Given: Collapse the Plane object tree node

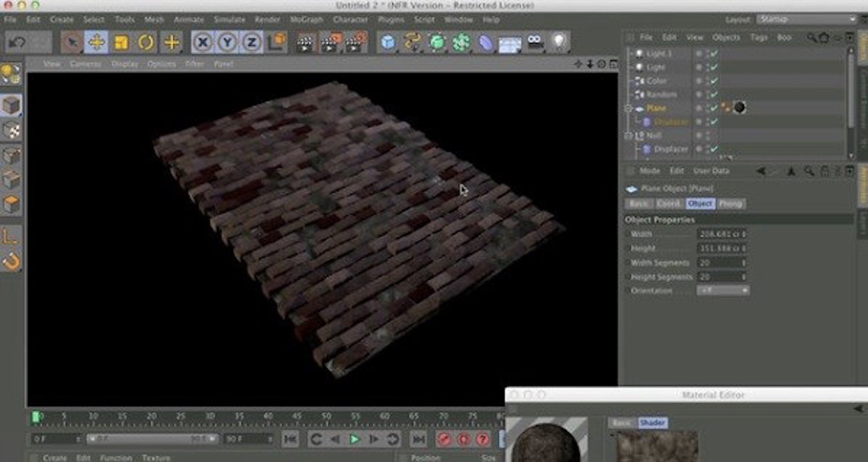Looking at the screenshot, I should tap(628, 108).
